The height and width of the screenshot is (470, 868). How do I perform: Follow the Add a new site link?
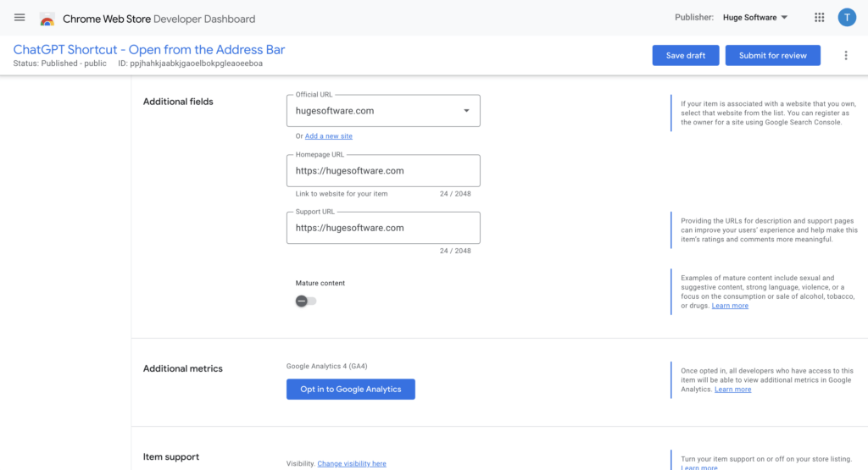(328, 136)
